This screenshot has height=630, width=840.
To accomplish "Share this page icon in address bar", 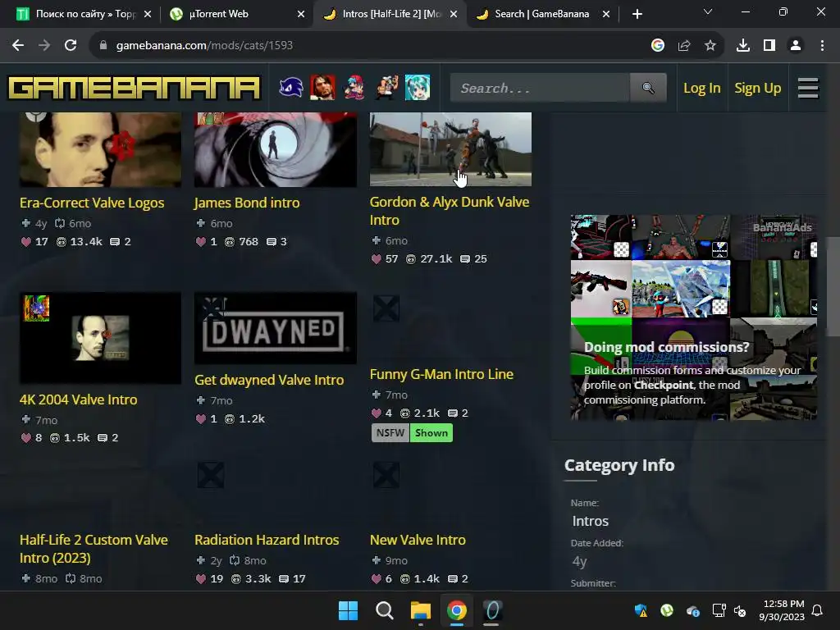I will pos(684,46).
